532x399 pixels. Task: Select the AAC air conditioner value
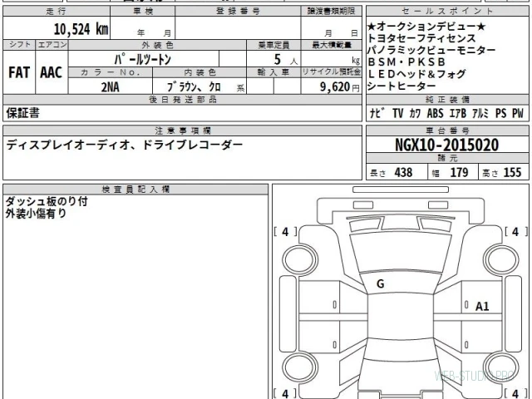coord(52,72)
